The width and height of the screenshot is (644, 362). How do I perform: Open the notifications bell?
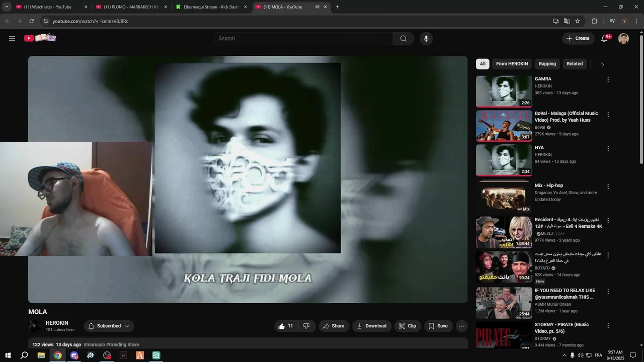605,38
